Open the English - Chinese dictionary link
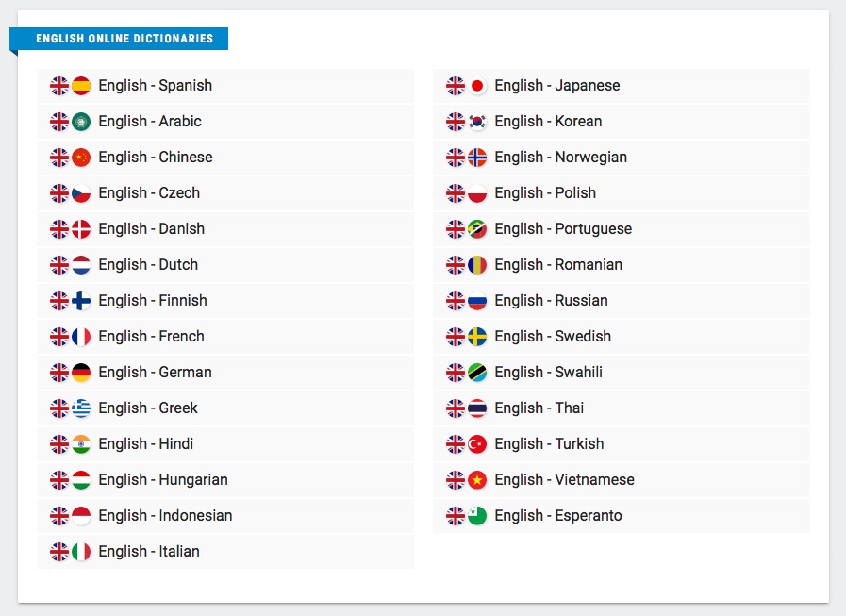This screenshot has width=846, height=616. click(x=155, y=158)
